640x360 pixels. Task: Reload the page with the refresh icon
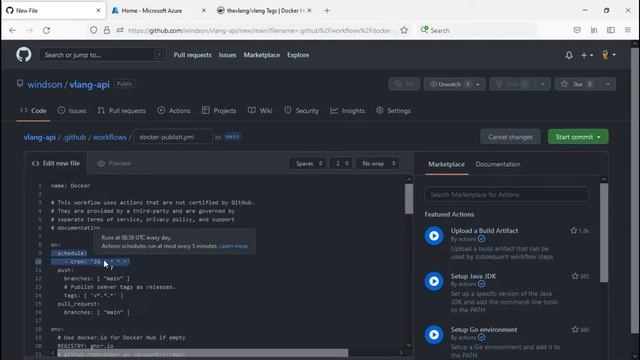47,30
